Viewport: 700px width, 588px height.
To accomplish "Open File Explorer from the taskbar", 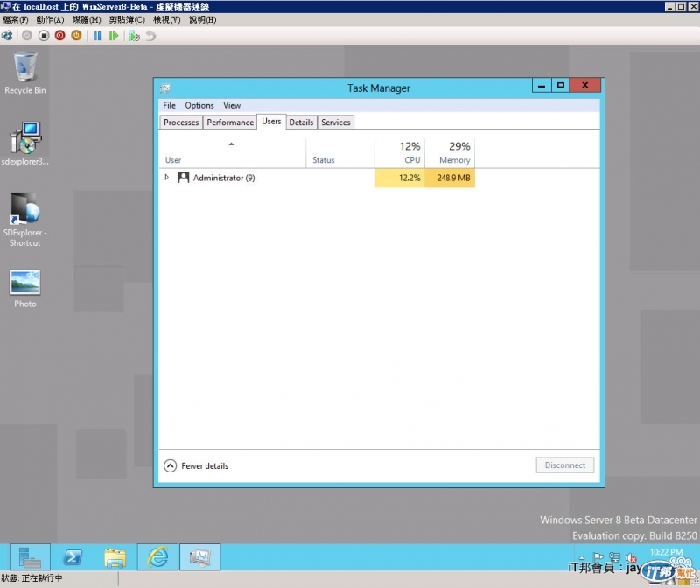I will click(115, 557).
